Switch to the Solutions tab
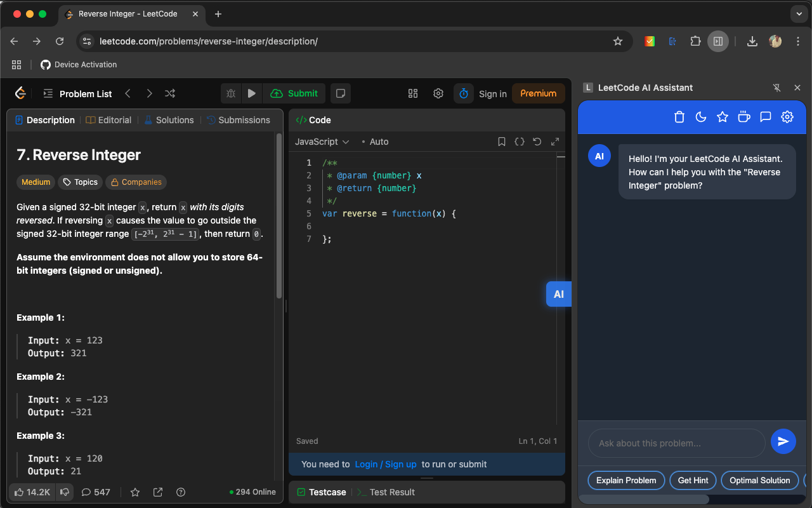Screen dimensions: 812x508 [x=169, y=120]
